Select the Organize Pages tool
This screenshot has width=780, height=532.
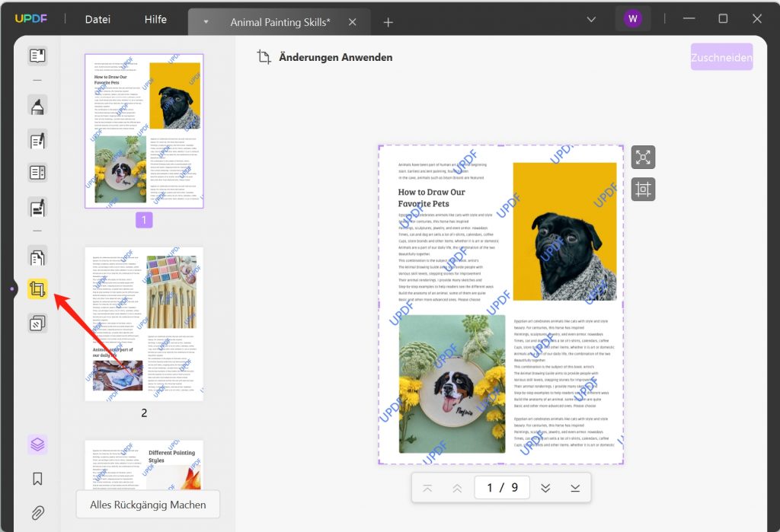[37, 257]
